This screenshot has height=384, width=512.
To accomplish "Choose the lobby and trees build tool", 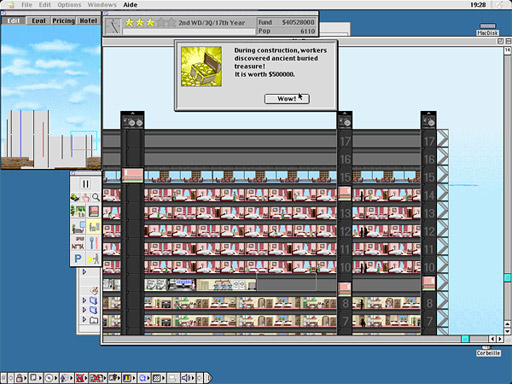I will click(78, 211).
